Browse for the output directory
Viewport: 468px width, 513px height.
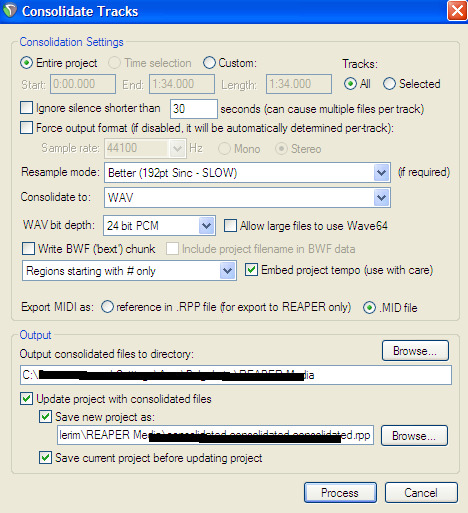point(415,351)
